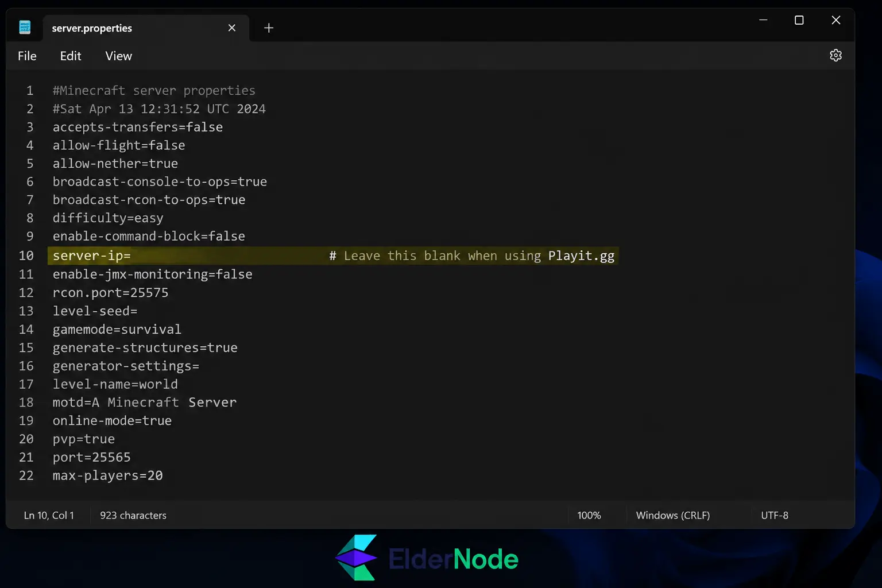Click the line generator-settings=

[126, 366]
